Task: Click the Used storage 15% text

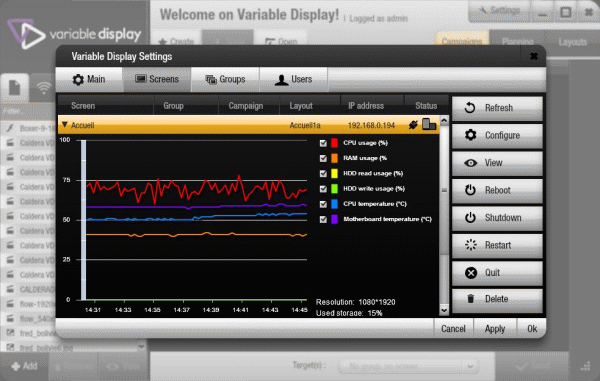Action: (x=349, y=313)
